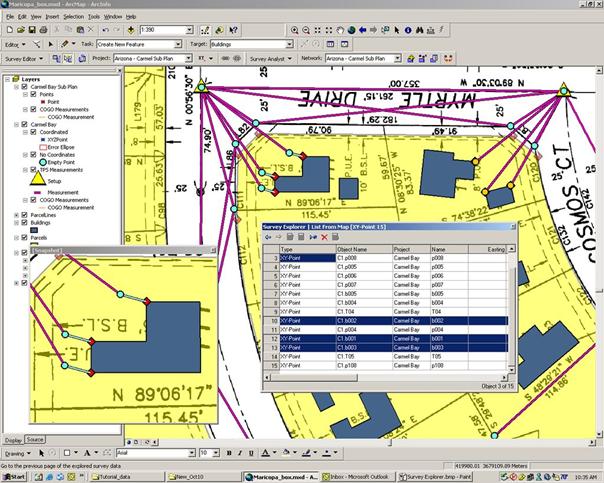The image size is (604, 483).
Task: Uncheck the Carmel Bay Sub Plan layer
Action: tap(23, 87)
